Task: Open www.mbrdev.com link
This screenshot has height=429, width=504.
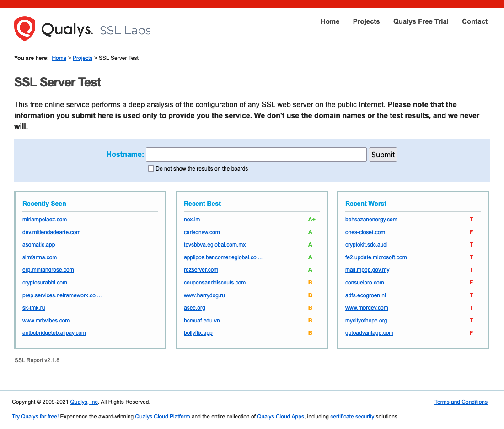Action: [x=366, y=308]
